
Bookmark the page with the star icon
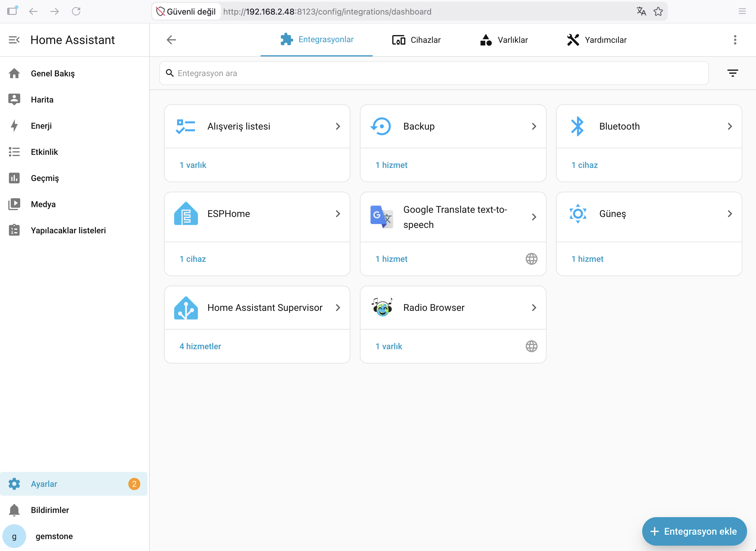click(658, 11)
